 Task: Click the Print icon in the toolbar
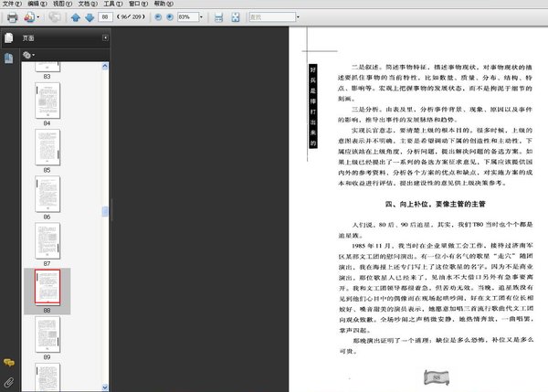(12, 17)
